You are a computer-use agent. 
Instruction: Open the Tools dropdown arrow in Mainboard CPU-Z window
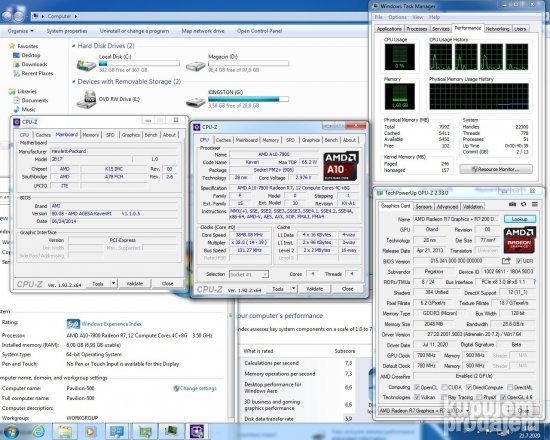pyautogui.click(x=113, y=283)
